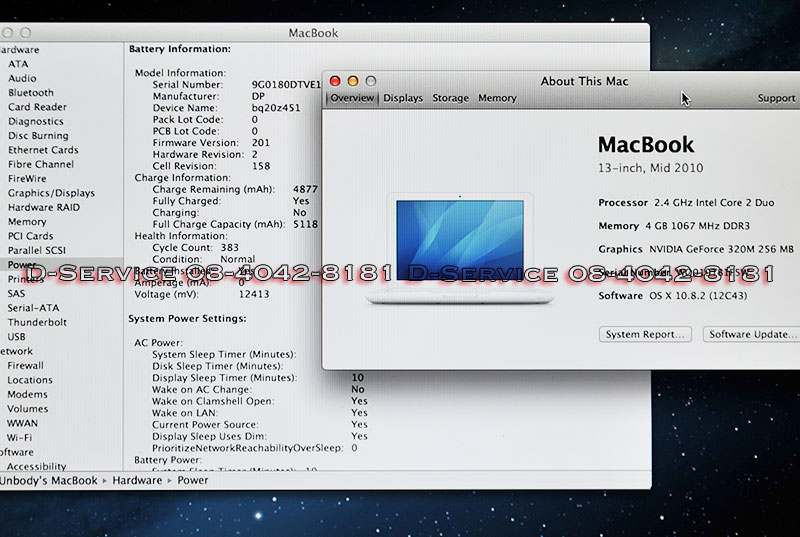Click the Processor 2.4 GHz Intel Core 2 Duo line

686,202
